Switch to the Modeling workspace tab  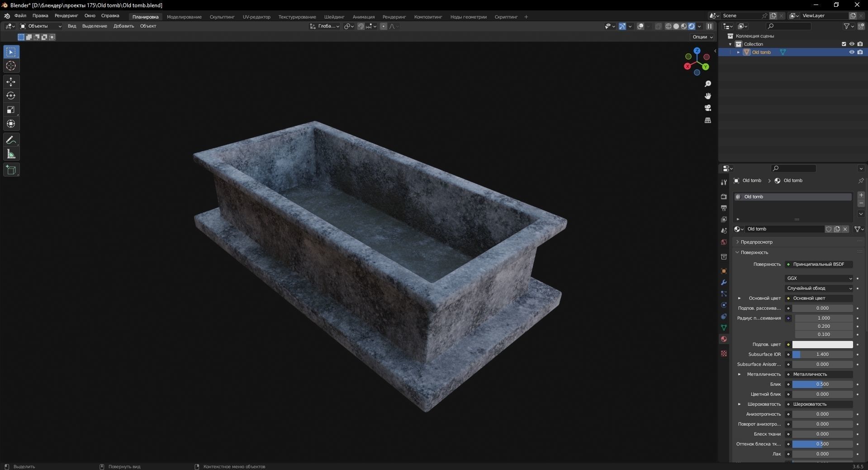click(184, 17)
